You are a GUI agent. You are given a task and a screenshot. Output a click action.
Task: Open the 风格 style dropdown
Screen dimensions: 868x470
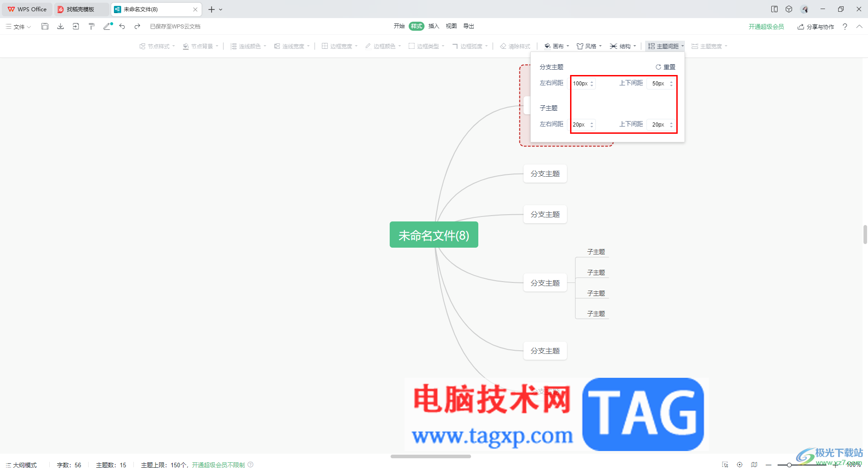tap(589, 46)
